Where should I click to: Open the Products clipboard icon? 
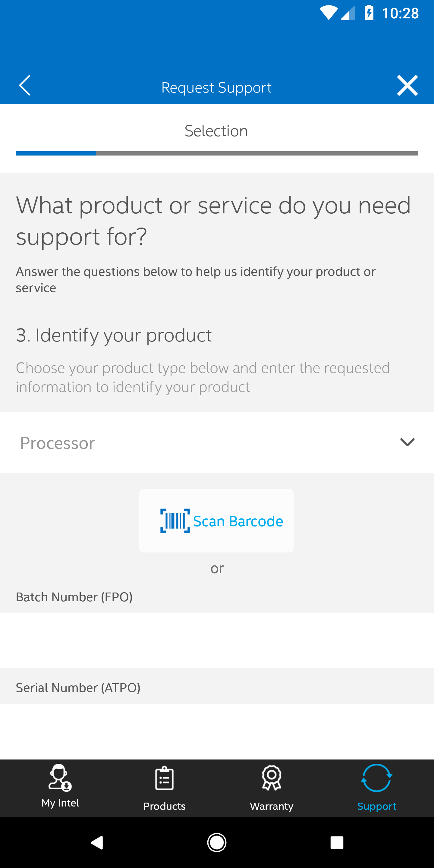(165, 778)
